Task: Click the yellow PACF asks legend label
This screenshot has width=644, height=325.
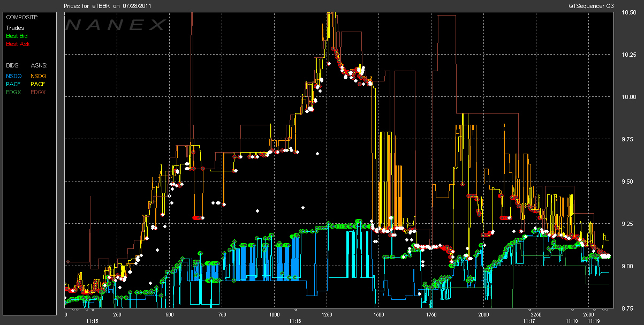Action: click(38, 84)
